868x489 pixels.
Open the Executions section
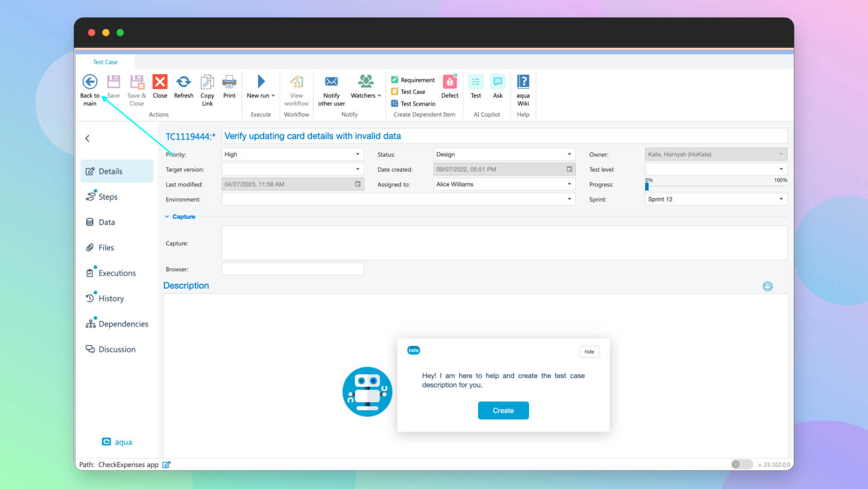pyautogui.click(x=117, y=273)
